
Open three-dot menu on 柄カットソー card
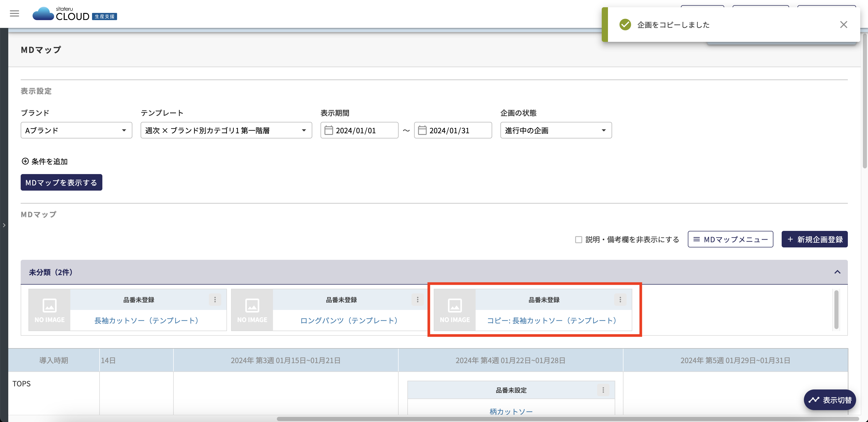603,390
